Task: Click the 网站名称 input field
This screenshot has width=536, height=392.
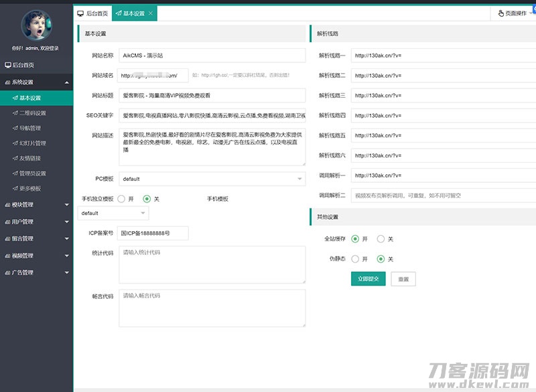Action: click(x=208, y=55)
